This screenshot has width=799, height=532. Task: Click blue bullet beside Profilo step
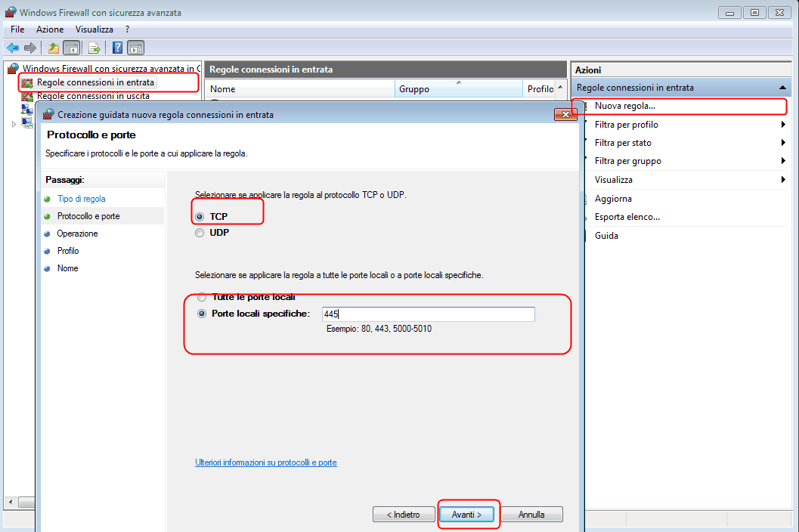47,251
